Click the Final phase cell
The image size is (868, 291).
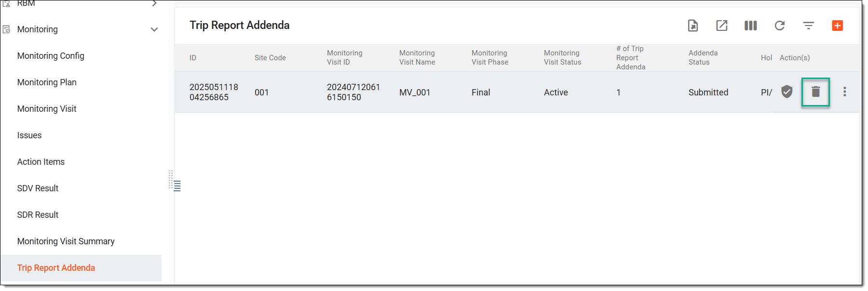(x=481, y=93)
